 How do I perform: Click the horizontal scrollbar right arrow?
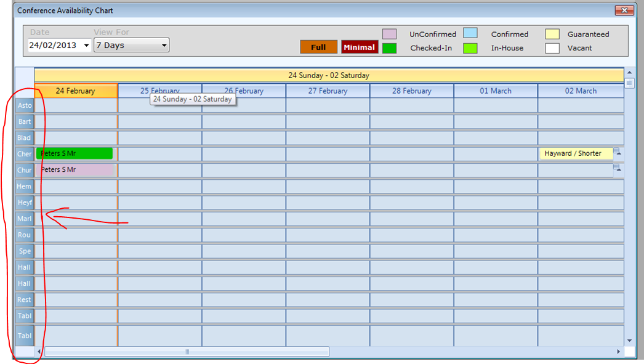tap(619, 352)
